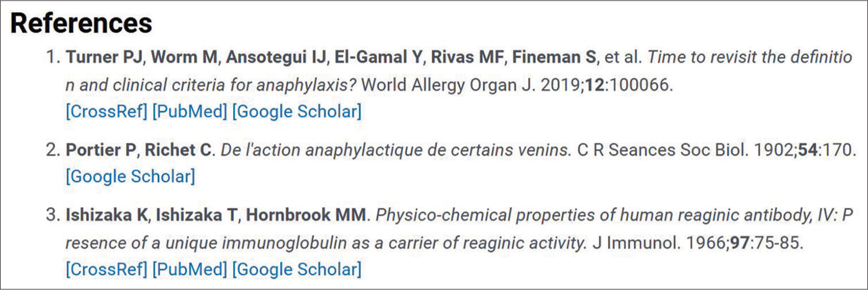
Task: Click author name Ishizaka K
Action: (x=107, y=215)
